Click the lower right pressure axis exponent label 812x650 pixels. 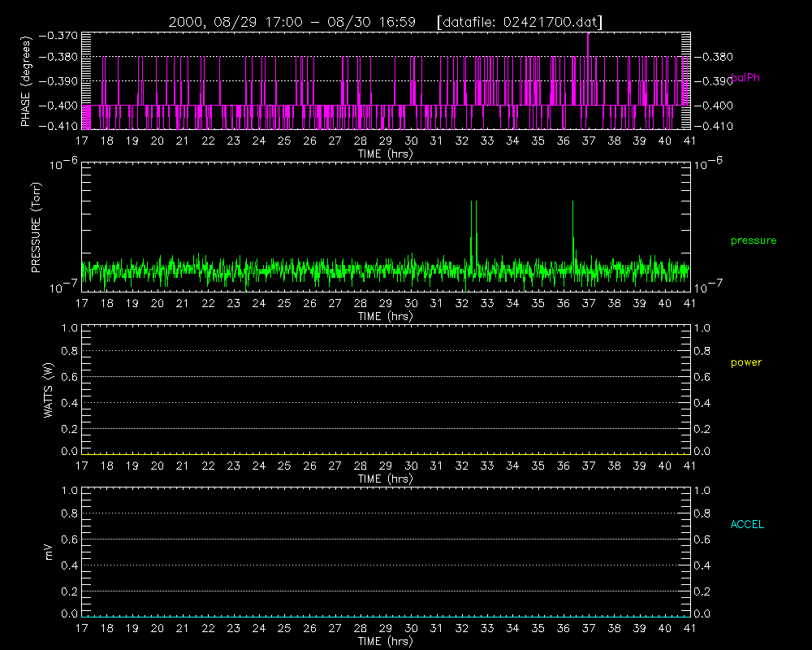point(708,287)
